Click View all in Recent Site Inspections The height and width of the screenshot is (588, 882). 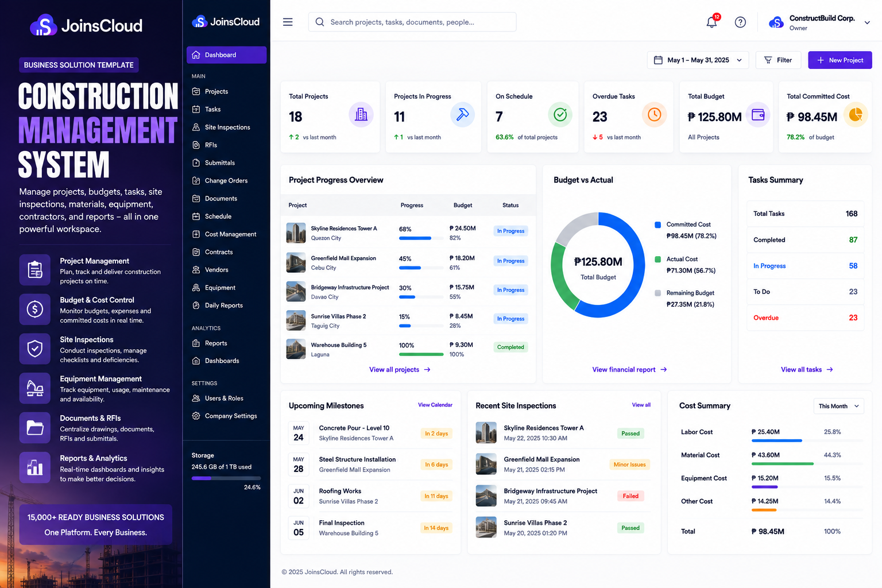pyautogui.click(x=641, y=405)
